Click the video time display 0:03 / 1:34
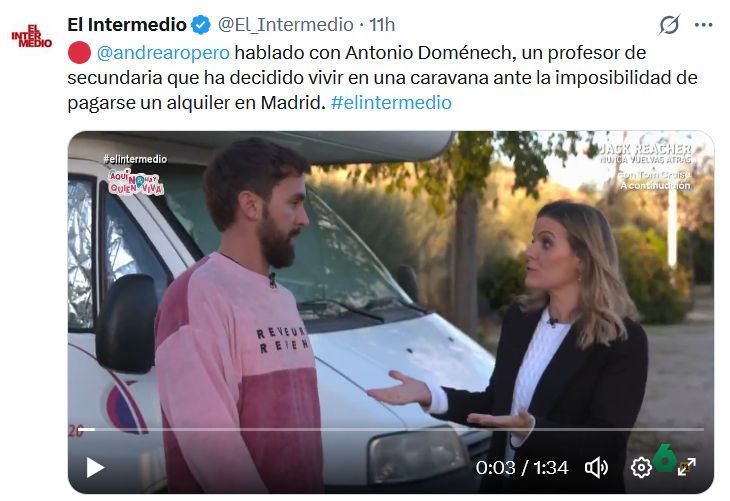This screenshot has width=730, height=501. [522, 467]
